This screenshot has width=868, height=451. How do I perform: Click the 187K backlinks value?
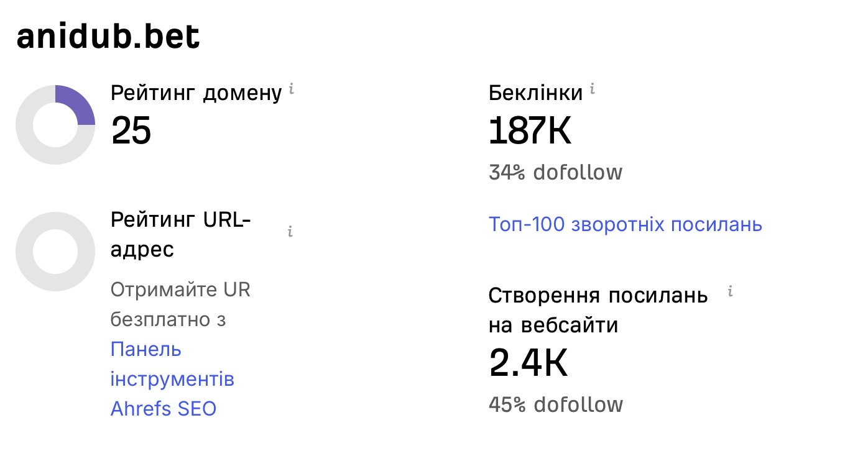[530, 130]
